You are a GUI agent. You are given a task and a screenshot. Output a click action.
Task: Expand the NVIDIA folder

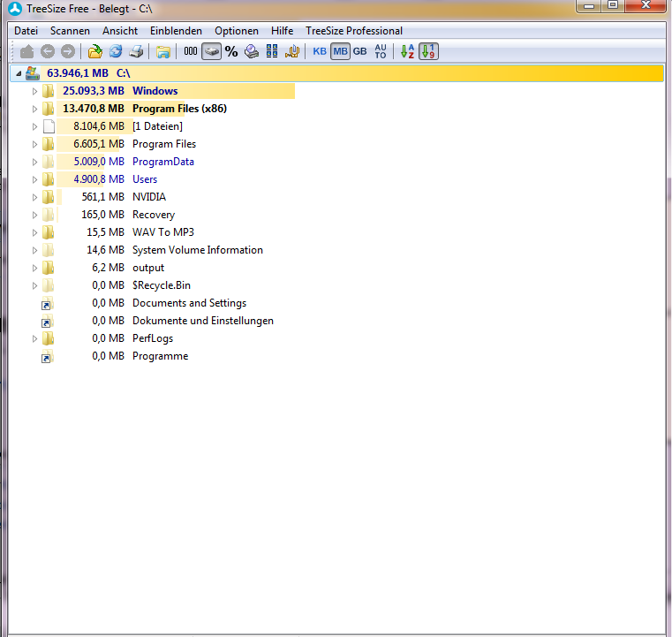coord(34,197)
